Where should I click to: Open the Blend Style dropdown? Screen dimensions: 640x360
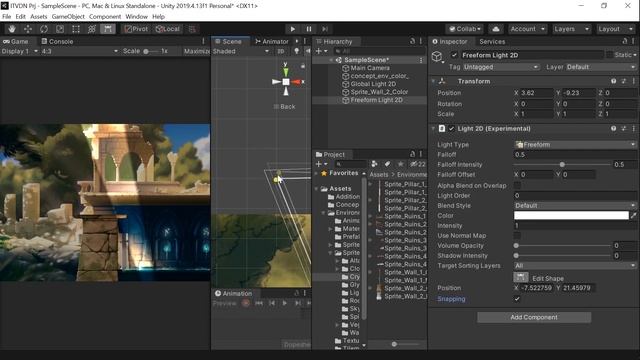pos(575,205)
